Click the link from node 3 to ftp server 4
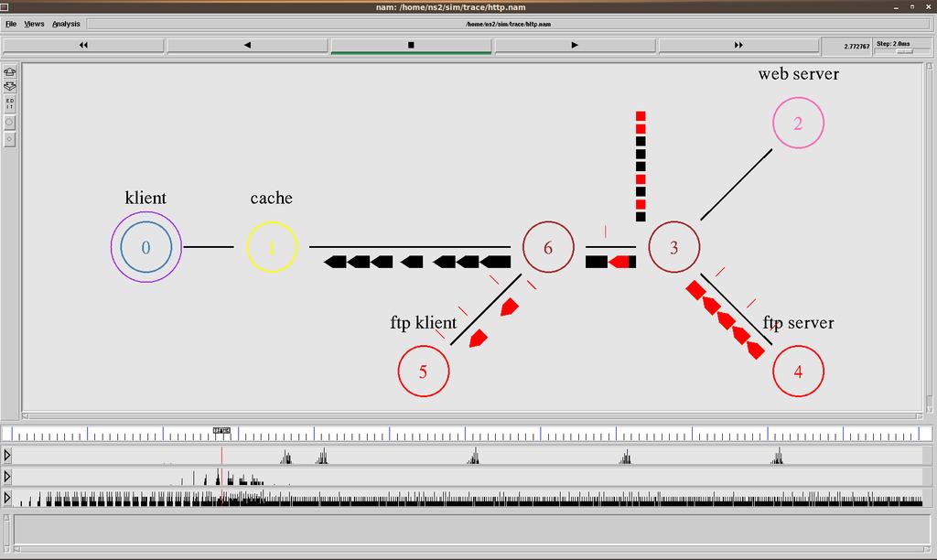Screen dimensions: 937x560 (737, 309)
